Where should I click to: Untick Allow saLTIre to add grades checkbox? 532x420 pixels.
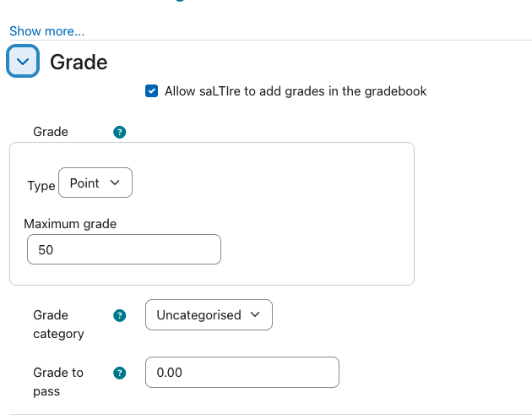pyautogui.click(x=151, y=91)
